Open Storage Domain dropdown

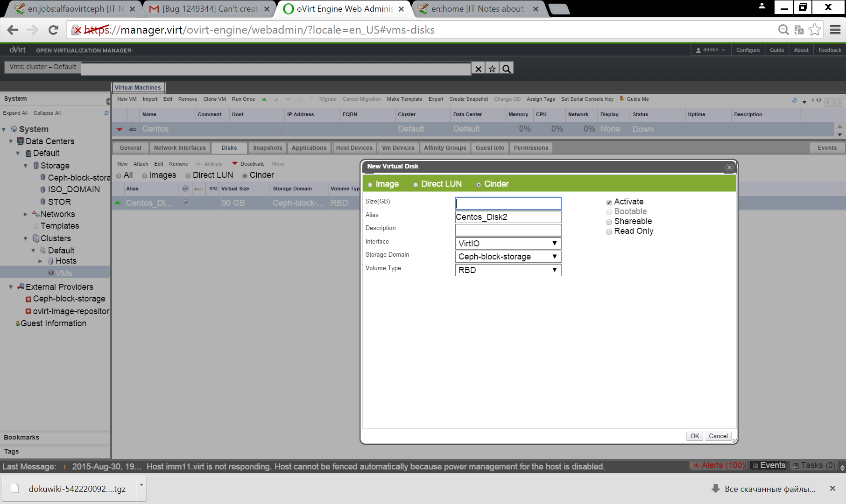tap(508, 257)
